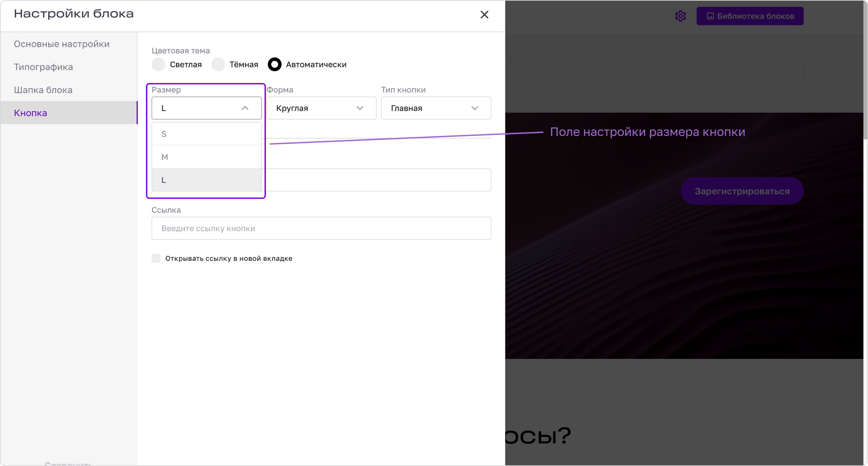
Task: Close the block settings dialog
Action: click(x=484, y=14)
